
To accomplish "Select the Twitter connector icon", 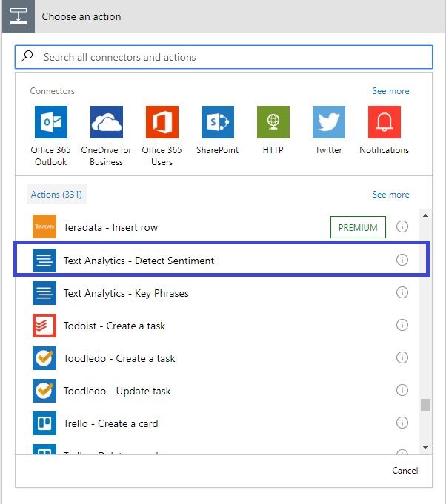I will [328, 122].
